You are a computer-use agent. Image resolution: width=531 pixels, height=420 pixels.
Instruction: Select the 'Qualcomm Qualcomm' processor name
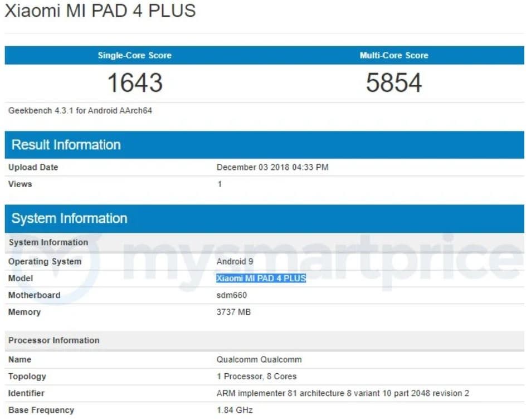click(x=259, y=359)
